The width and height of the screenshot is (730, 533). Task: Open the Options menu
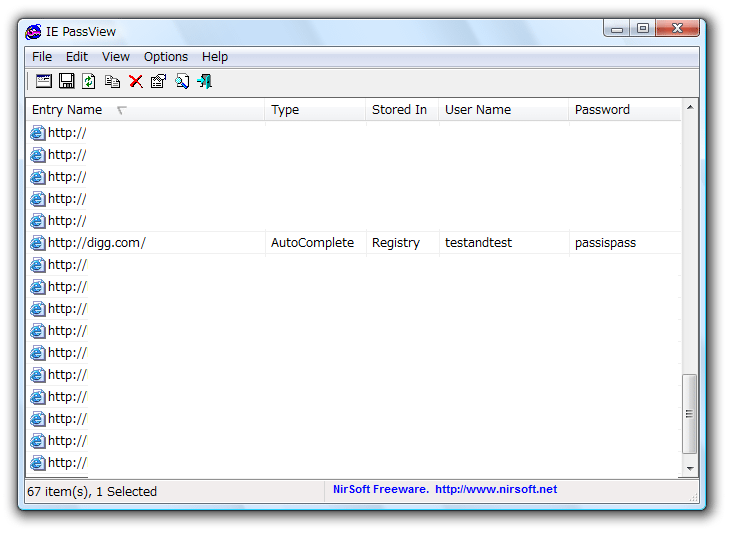coord(166,57)
